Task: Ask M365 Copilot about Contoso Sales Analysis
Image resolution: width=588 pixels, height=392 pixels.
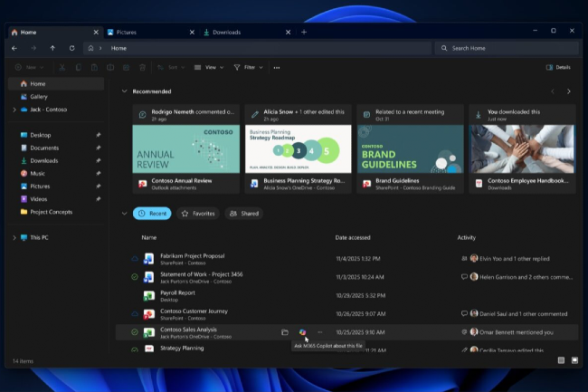Action: [x=302, y=332]
